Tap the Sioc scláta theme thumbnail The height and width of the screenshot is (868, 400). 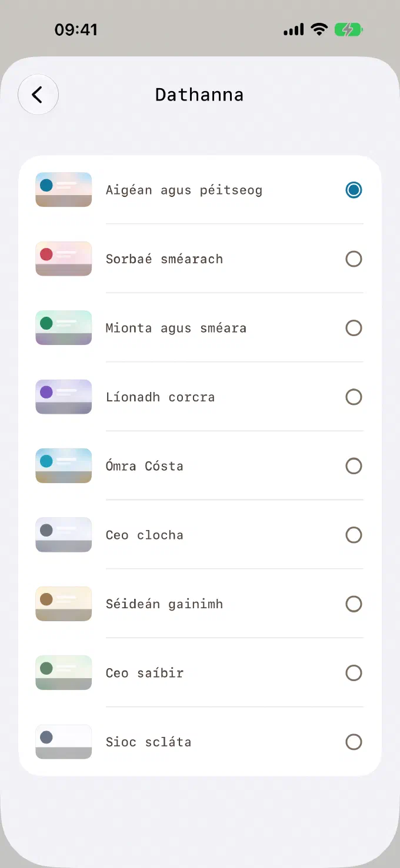coord(64,742)
